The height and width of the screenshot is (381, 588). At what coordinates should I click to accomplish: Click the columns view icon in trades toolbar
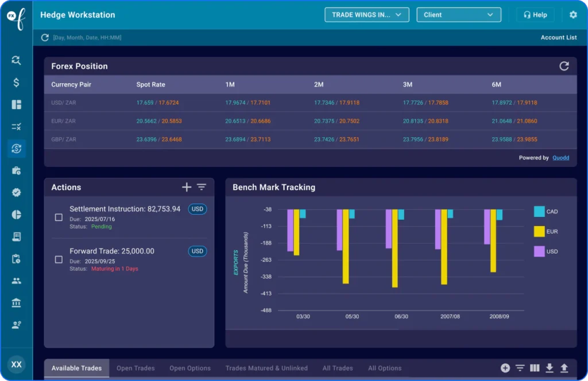[x=535, y=368]
